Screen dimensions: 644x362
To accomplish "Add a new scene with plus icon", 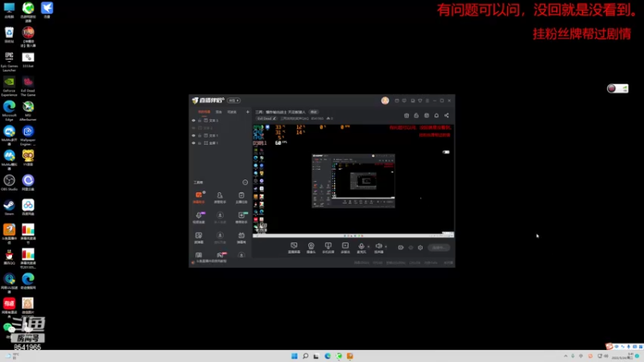I will pyautogui.click(x=247, y=112).
